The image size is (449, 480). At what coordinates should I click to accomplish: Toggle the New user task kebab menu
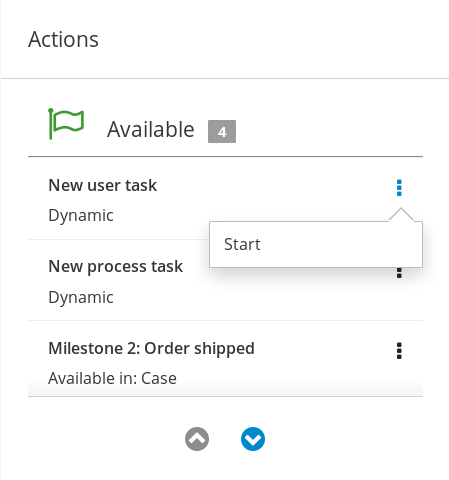pos(399,188)
